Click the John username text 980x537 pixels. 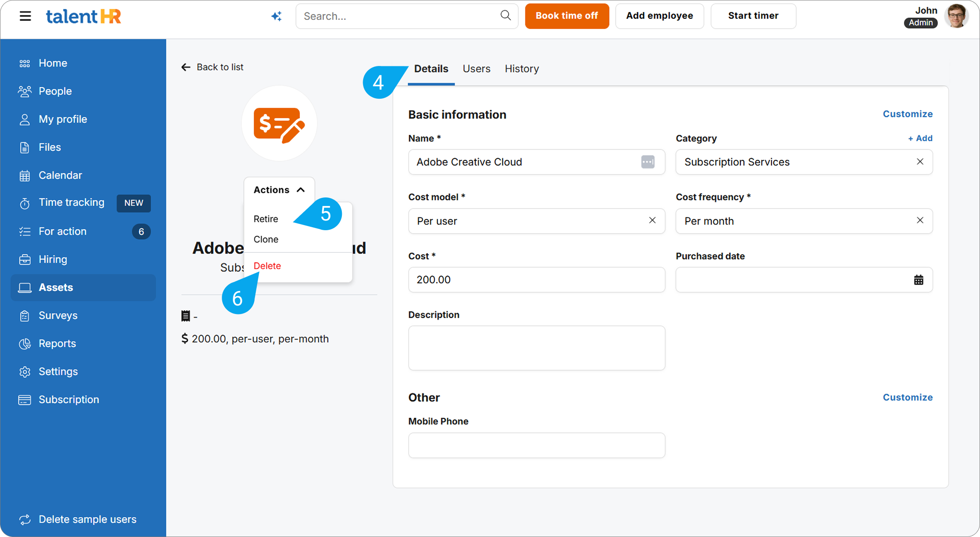point(926,10)
